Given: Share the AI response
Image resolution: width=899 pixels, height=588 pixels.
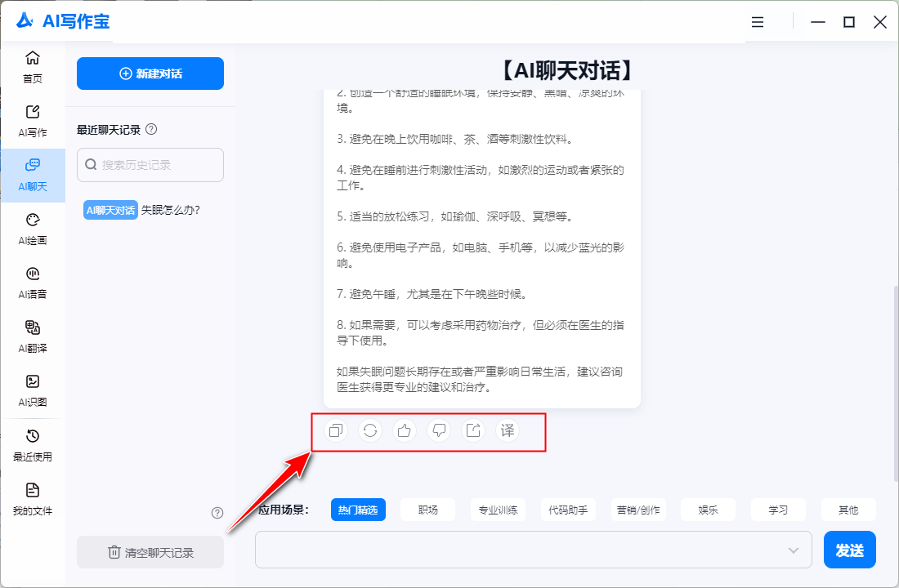Looking at the screenshot, I should click(x=473, y=430).
